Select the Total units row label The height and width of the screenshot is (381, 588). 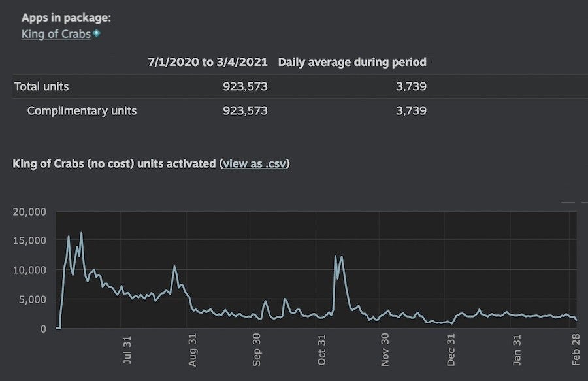click(x=42, y=87)
